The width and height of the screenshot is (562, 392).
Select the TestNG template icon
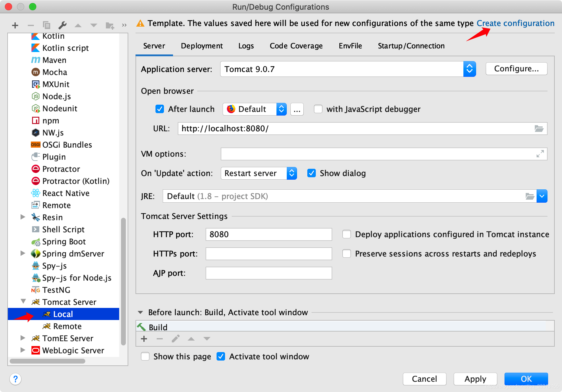[x=36, y=290]
